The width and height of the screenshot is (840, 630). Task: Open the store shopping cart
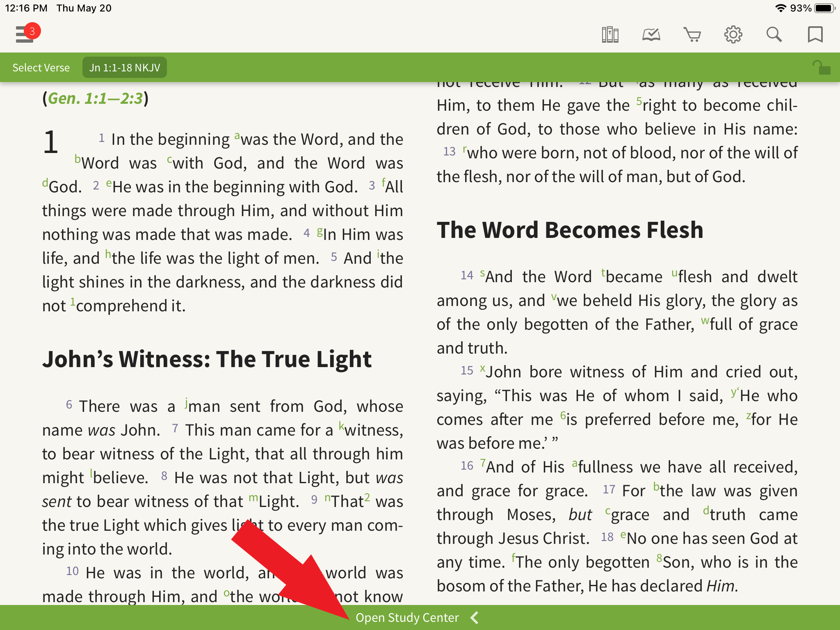point(692,34)
